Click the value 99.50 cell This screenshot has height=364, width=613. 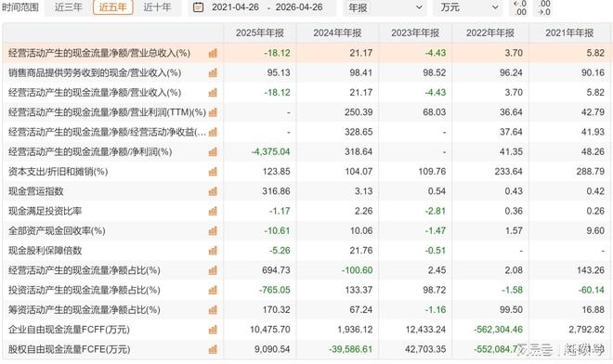[511, 310]
